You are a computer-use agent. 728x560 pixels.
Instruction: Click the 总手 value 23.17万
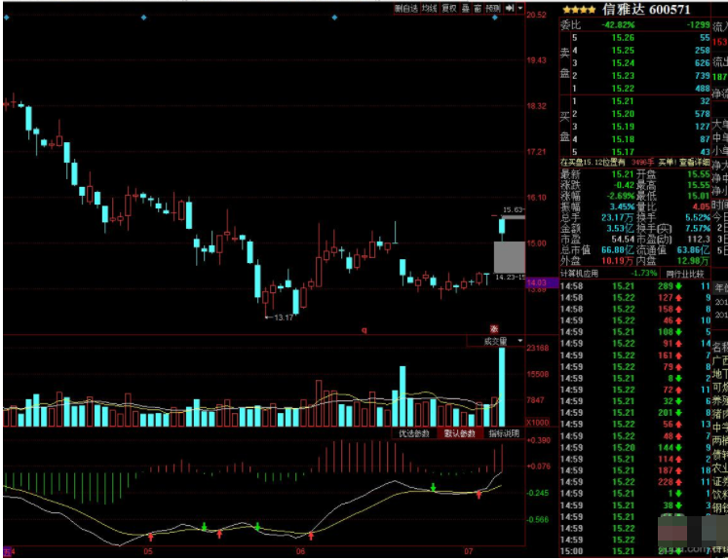[x=618, y=217]
